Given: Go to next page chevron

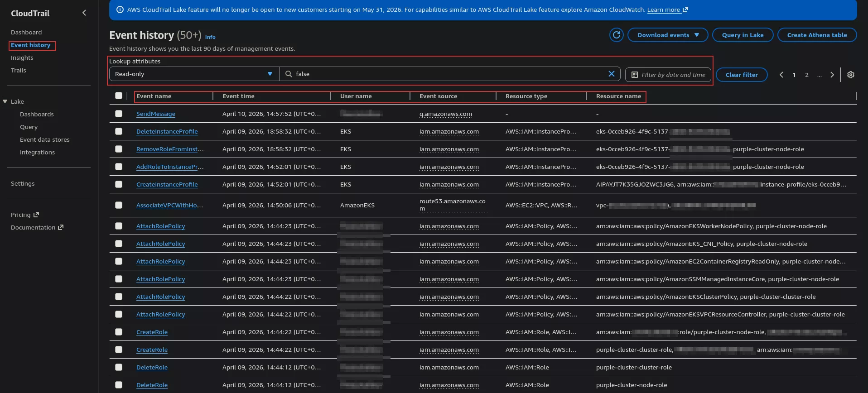Looking at the screenshot, I should click(x=832, y=75).
